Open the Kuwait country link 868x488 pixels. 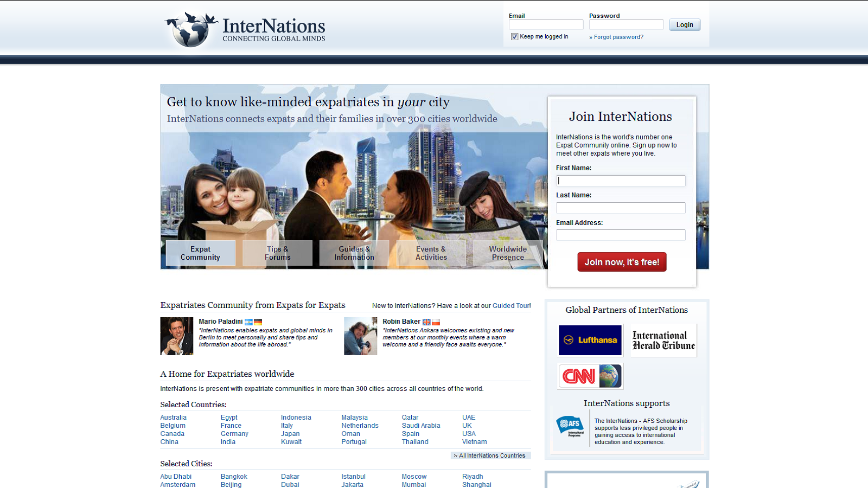click(291, 442)
